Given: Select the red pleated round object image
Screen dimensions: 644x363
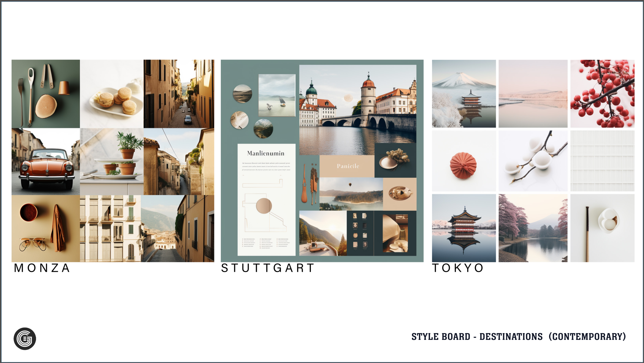Looking at the screenshot, I should (464, 161).
